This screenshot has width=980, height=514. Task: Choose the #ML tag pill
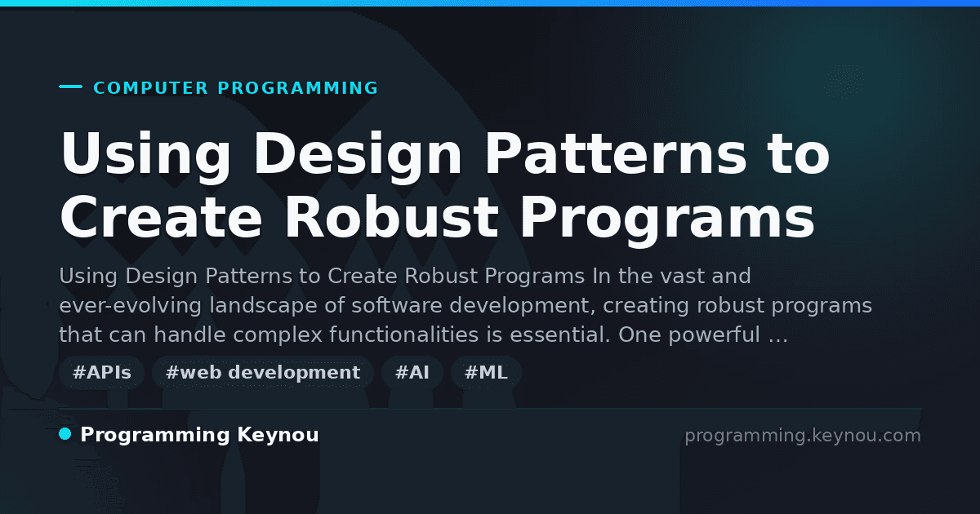pyautogui.click(x=486, y=373)
